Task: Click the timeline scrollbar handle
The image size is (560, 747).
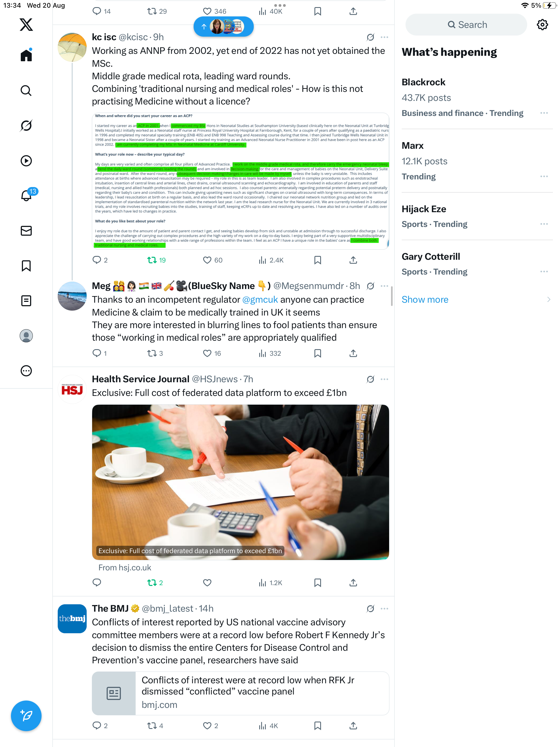Action: click(x=392, y=296)
